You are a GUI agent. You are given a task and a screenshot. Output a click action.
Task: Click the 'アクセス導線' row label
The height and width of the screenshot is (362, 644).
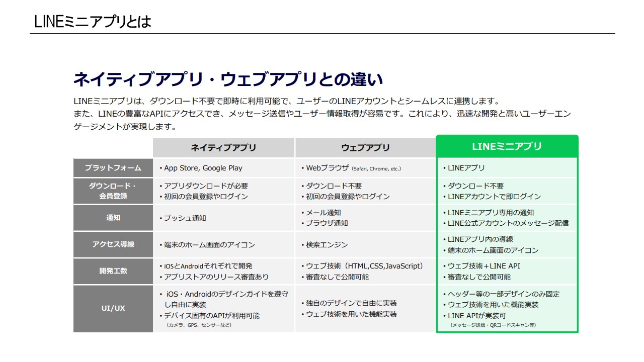[113, 244]
